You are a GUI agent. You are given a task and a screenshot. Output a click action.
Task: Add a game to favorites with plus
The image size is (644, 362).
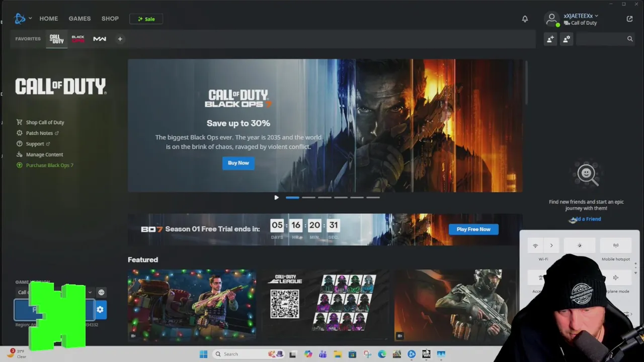[x=120, y=39]
